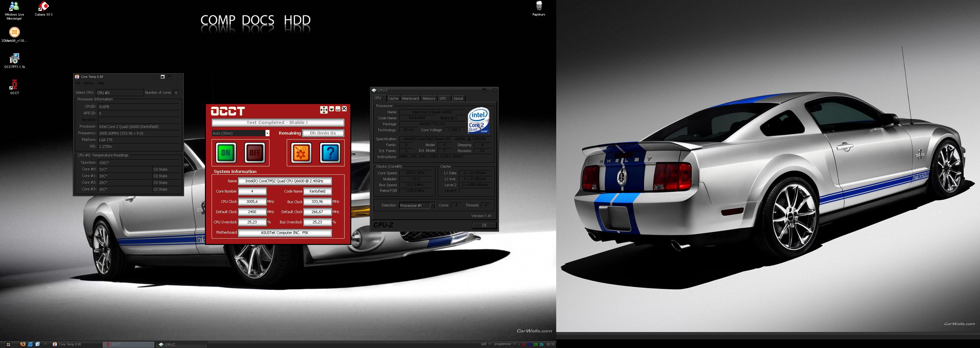This screenshot has width=980, height=348.
Task: Stop the OCCT test with OFF button
Action: pyautogui.click(x=255, y=153)
